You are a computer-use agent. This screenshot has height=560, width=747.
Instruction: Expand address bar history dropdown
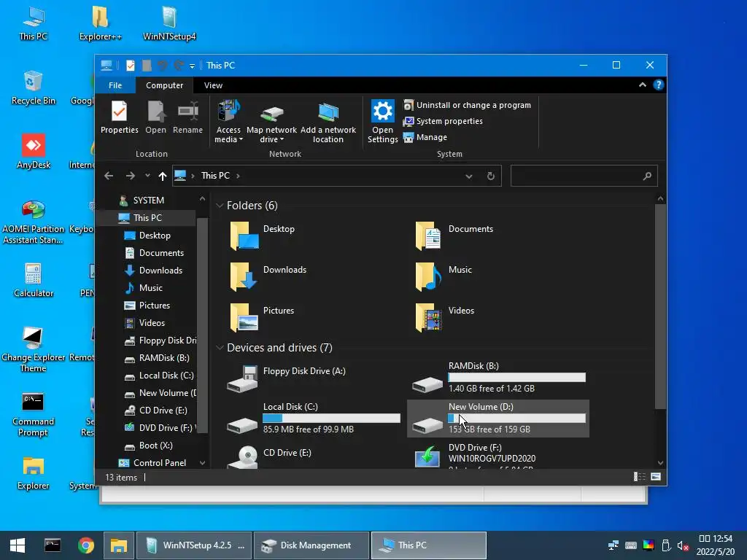(469, 176)
